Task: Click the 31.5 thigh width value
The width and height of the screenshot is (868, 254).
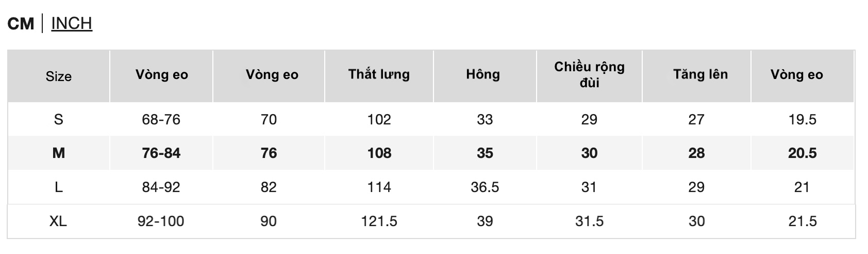Action: pos(589,221)
